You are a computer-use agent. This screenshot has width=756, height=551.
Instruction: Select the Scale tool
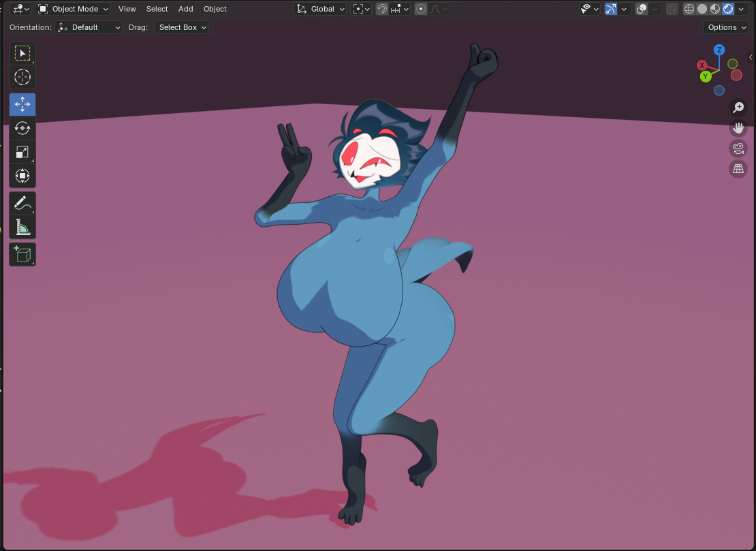click(x=22, y=152)
